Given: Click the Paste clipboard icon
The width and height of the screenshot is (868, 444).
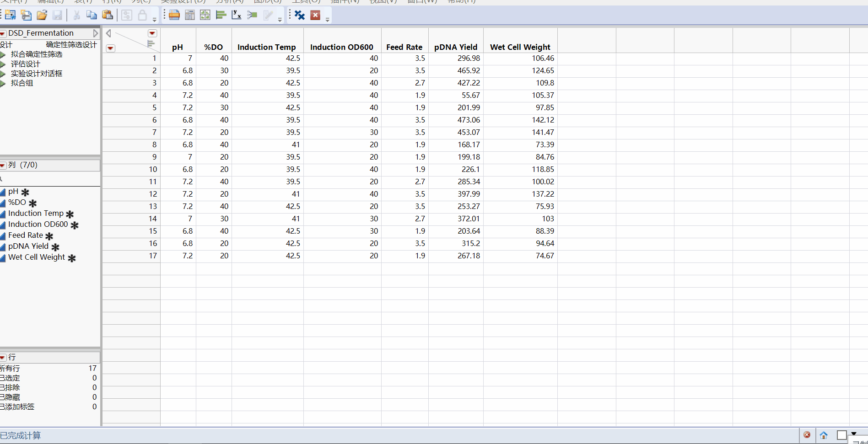Looking at the screenshot, I should pyautogui.click(x=108, y=15).
